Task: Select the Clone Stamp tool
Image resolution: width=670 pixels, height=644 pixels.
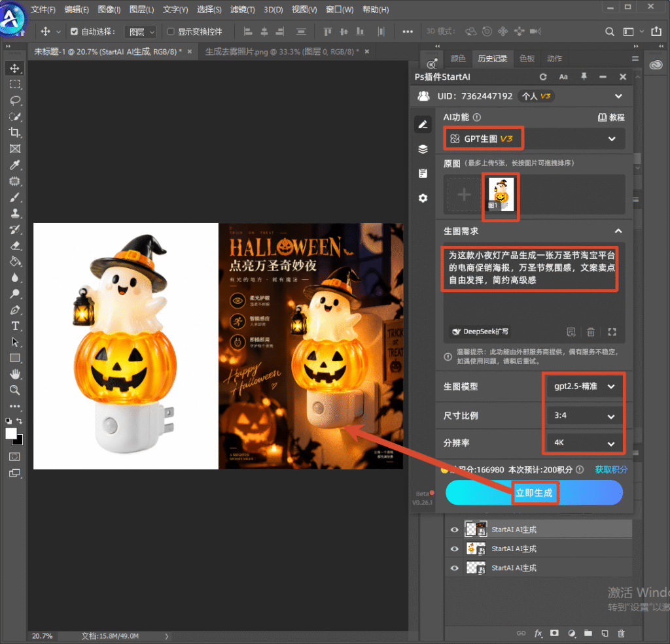Action: [15, 213]
